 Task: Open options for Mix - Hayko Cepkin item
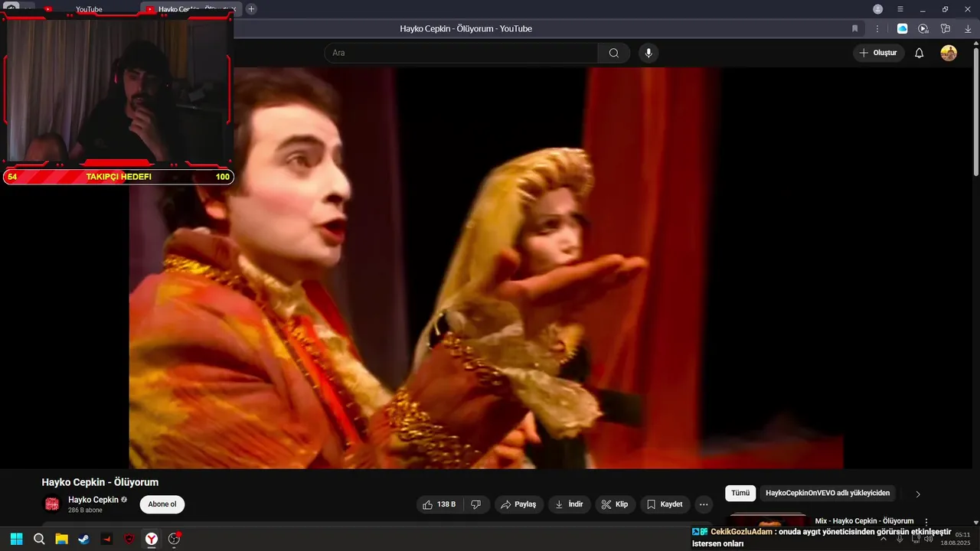tap(926, 521)
